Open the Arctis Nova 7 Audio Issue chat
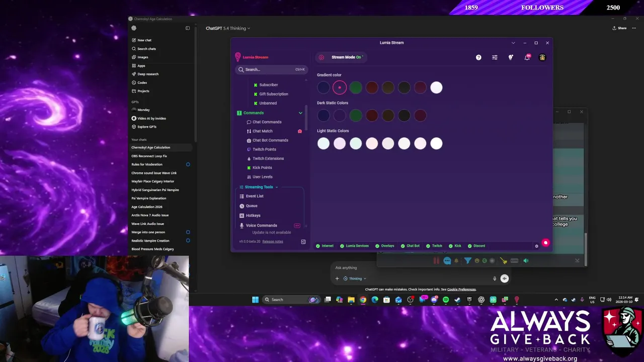644x362 pixels. click(150, 215)
